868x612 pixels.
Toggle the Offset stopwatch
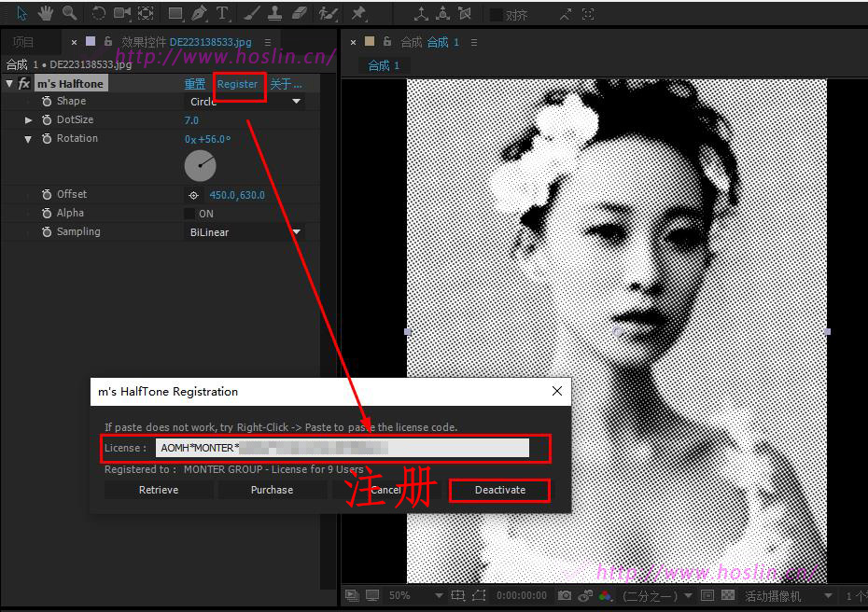tap(47, 194)
